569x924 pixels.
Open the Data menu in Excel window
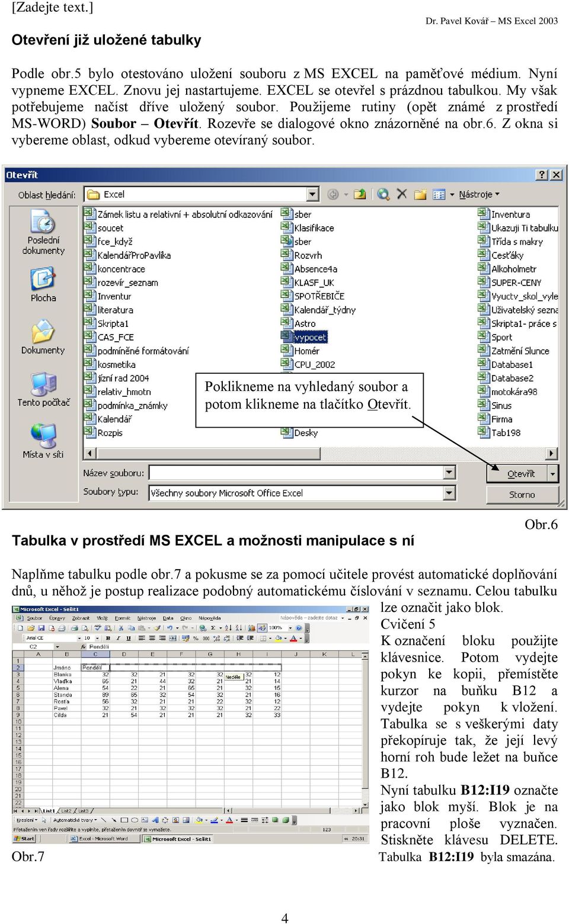pos(168,618)
